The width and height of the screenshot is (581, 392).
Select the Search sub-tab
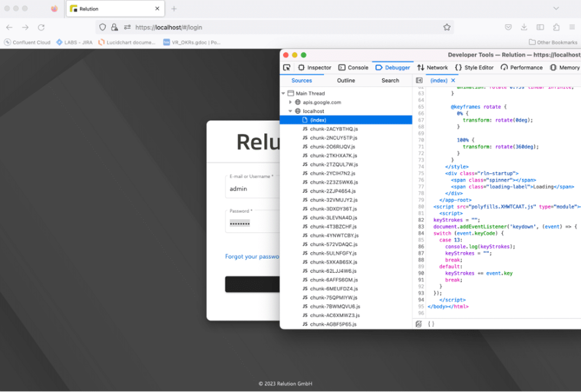click(390, 80)
